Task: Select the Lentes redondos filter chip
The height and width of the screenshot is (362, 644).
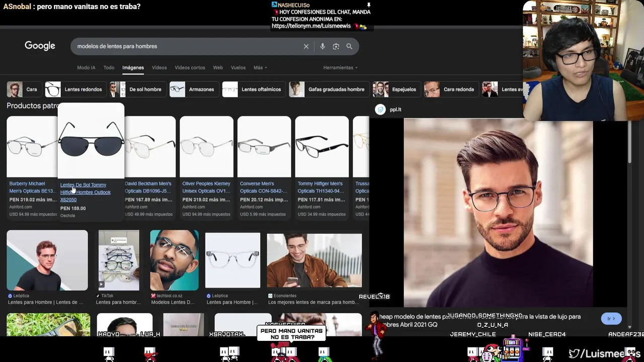Action: click(75, 89)
